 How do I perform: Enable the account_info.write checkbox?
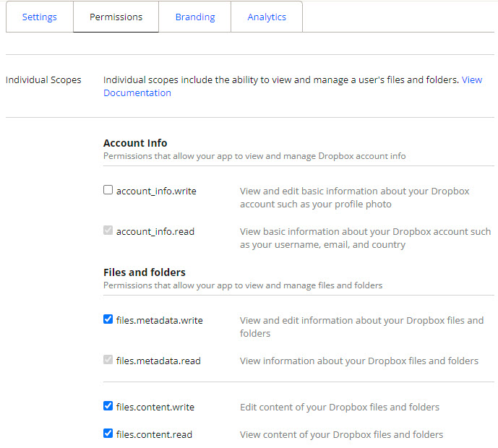click(x=108, y=190)
